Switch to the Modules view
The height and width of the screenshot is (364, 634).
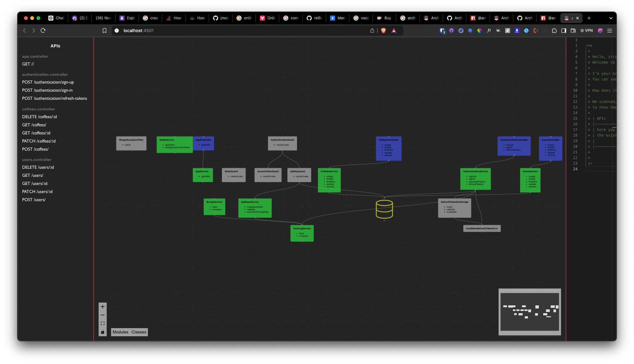(x=120, y=332)
